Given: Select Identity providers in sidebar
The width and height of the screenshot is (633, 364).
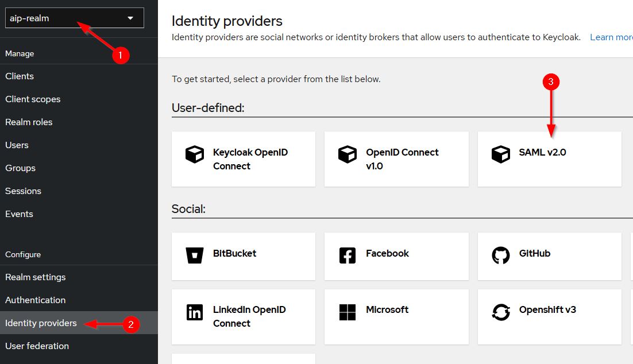Looking at the screenshot, I should (79, 323).
